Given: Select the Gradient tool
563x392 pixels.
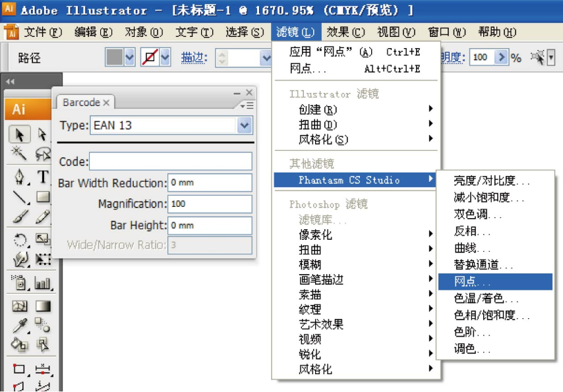Looking at the screenshot, I should (x=42, y=306).
